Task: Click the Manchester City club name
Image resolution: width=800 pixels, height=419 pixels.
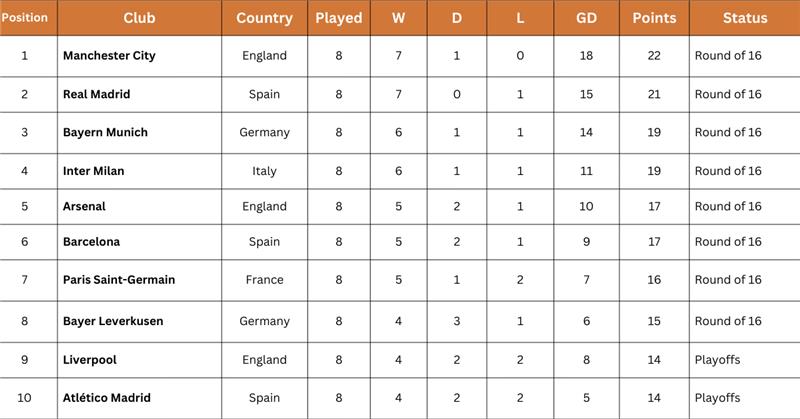Action: coord(108,56)
